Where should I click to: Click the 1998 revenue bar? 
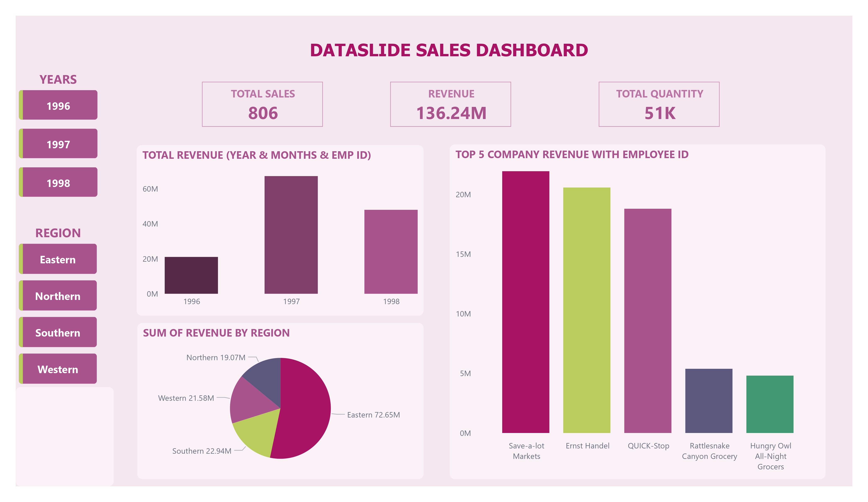point(391,252)
